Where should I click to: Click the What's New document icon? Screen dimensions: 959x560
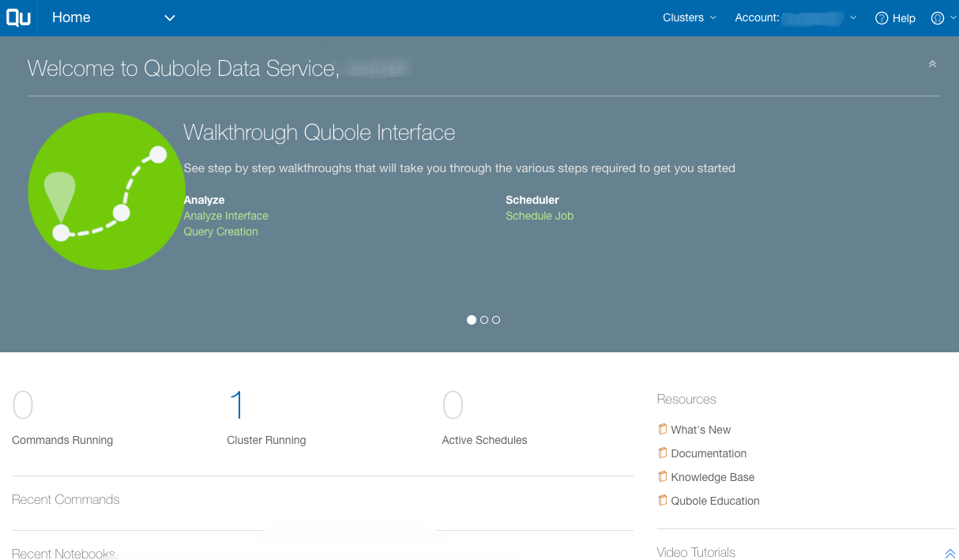[663, 429]
